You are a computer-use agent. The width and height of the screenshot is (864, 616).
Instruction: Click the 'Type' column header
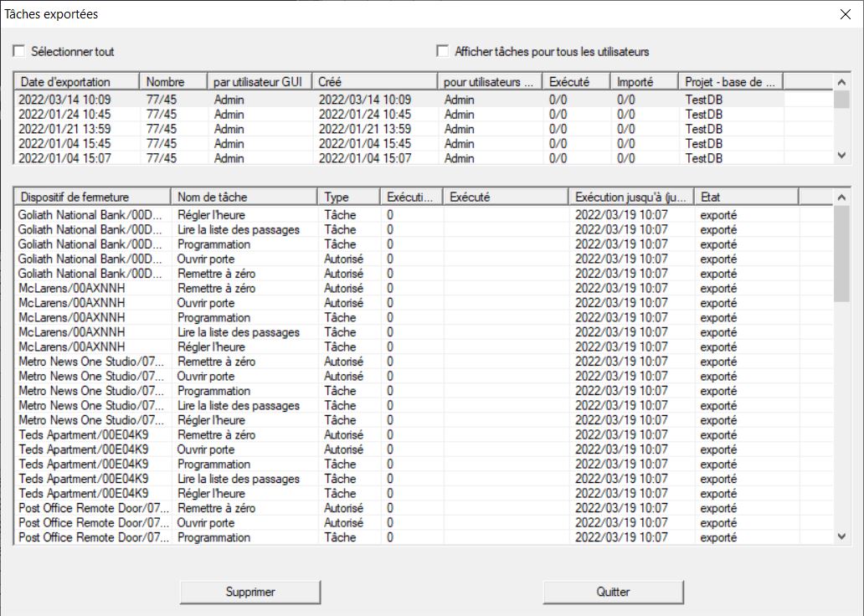[x=348, y=197]
